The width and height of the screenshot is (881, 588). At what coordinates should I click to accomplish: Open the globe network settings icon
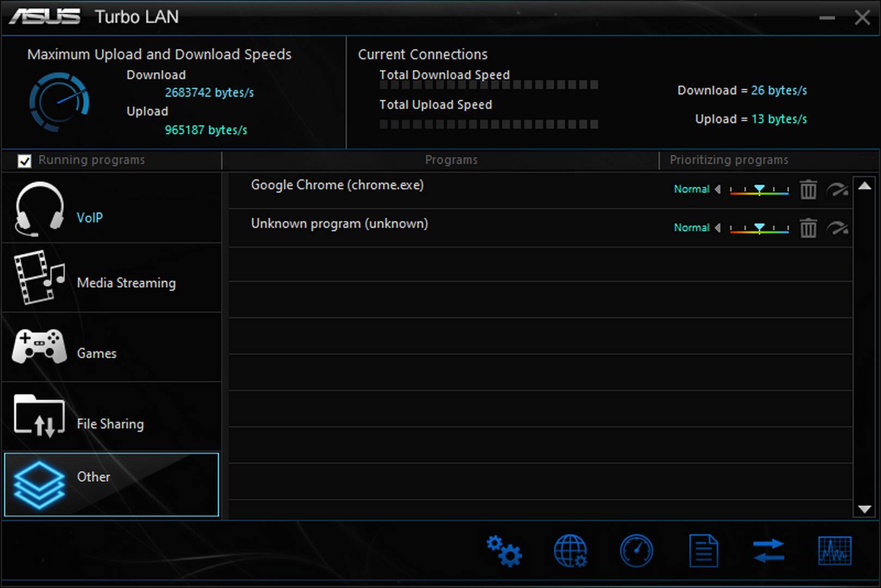[x=570, y=551]
